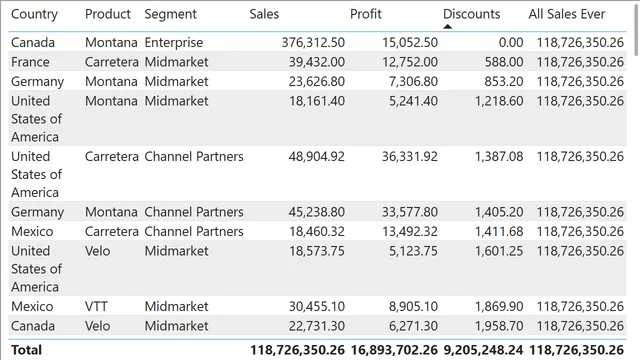Image resolution: width=640 pixels, height=360 pixels.
Task: Click the profit value 5,241.40
Action: click(413, 101)
